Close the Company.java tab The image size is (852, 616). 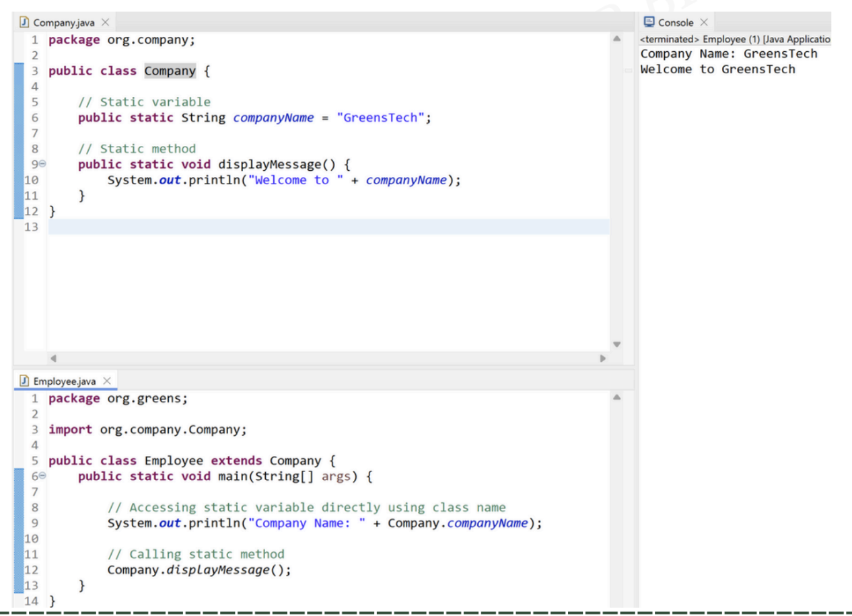[x=105, y=23]
